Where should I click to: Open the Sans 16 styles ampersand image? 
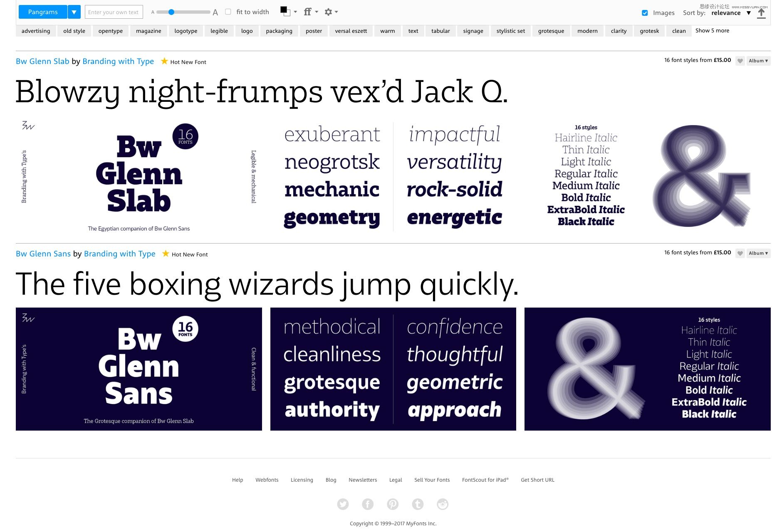(x=648, y=369)
